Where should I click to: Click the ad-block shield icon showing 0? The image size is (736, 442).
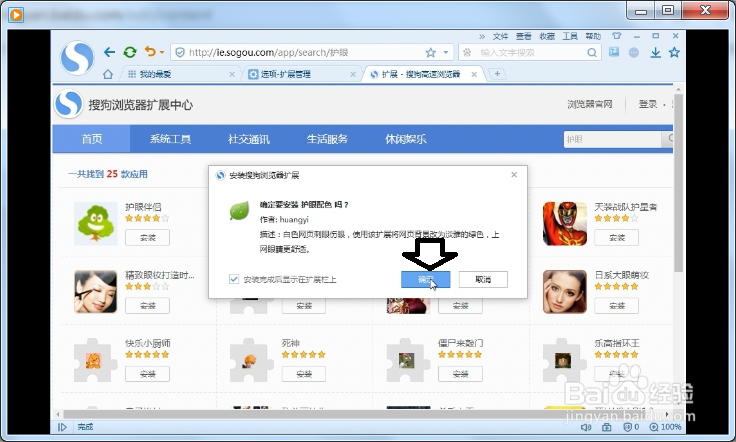click(x=631, y=427)
